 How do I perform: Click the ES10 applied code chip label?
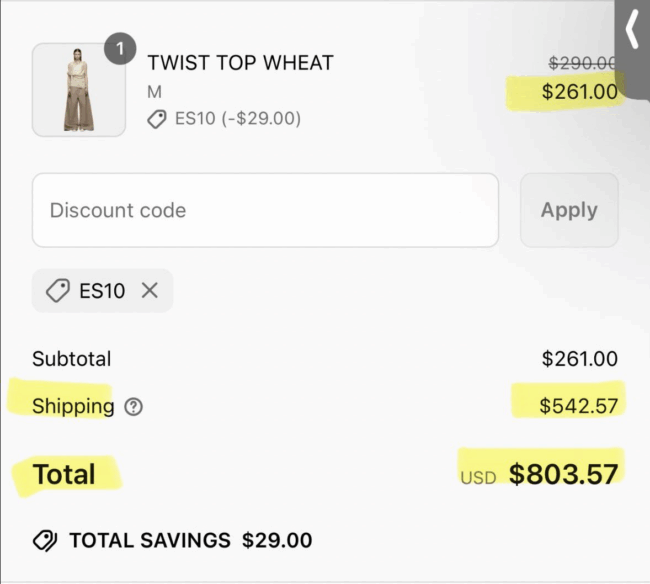(x=102, y=291)
